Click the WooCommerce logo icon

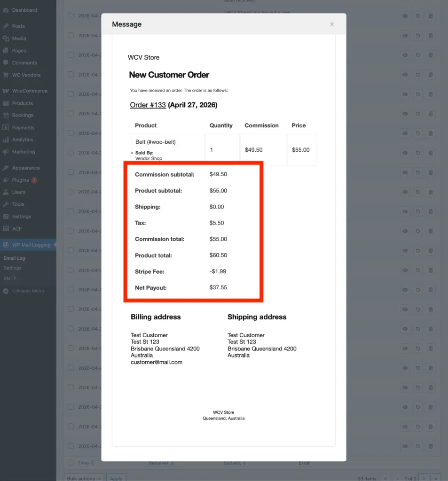pyautogui.click(x=6, y=91)
